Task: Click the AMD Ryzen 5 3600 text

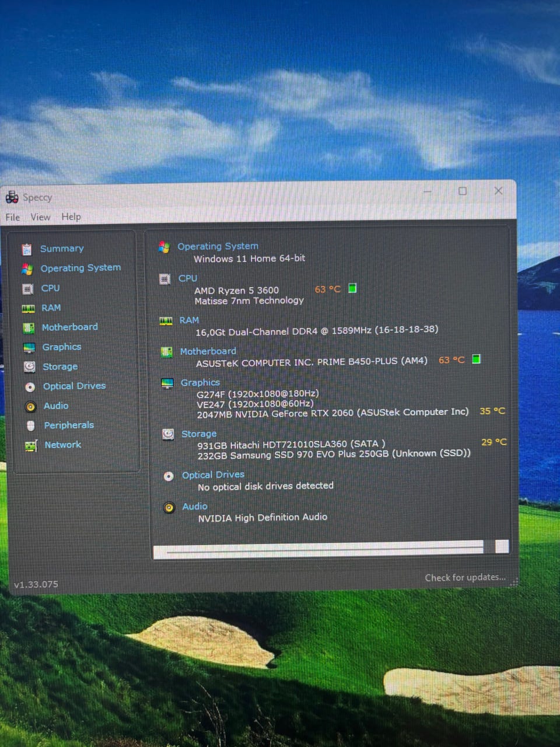Action: [237, 290]
